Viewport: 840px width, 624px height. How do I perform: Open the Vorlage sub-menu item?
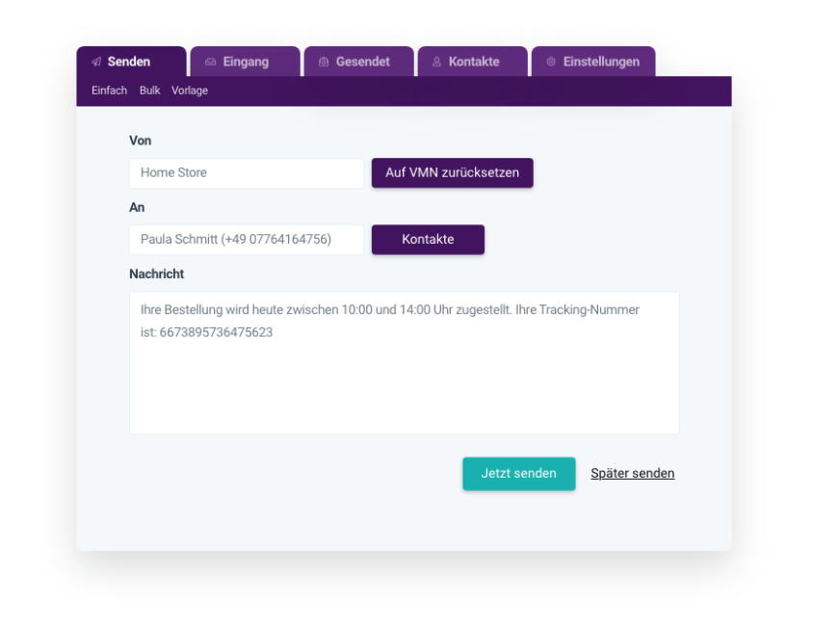(x=190, y=91)
